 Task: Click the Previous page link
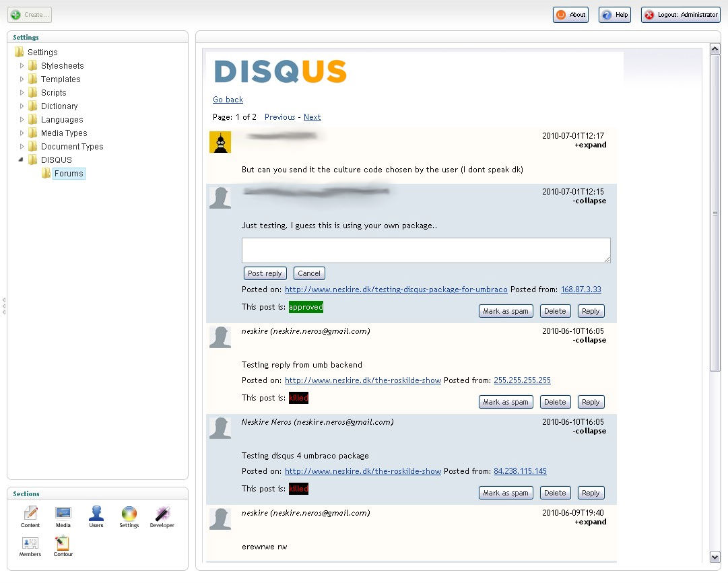pyautogui.click(x=280, y=117)
